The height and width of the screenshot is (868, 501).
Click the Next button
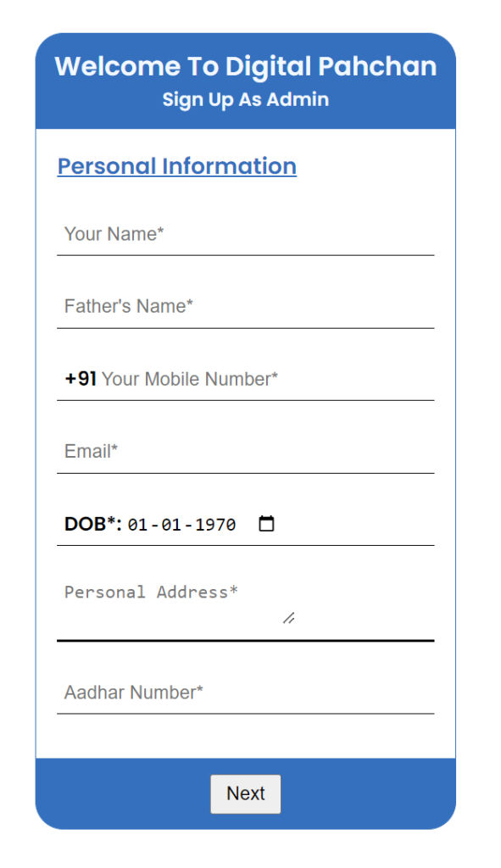click(x=245, y=793)
